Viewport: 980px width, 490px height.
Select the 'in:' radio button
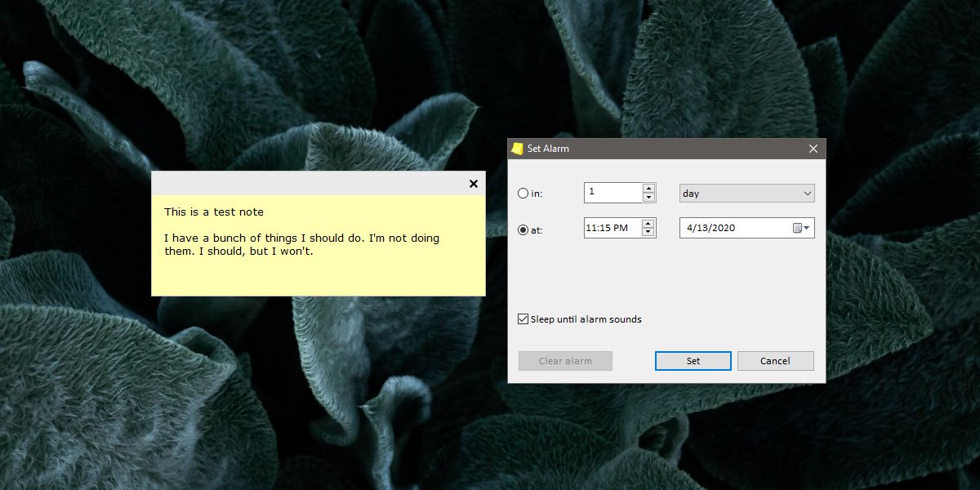pyautogui.click(x=523, y=194)
